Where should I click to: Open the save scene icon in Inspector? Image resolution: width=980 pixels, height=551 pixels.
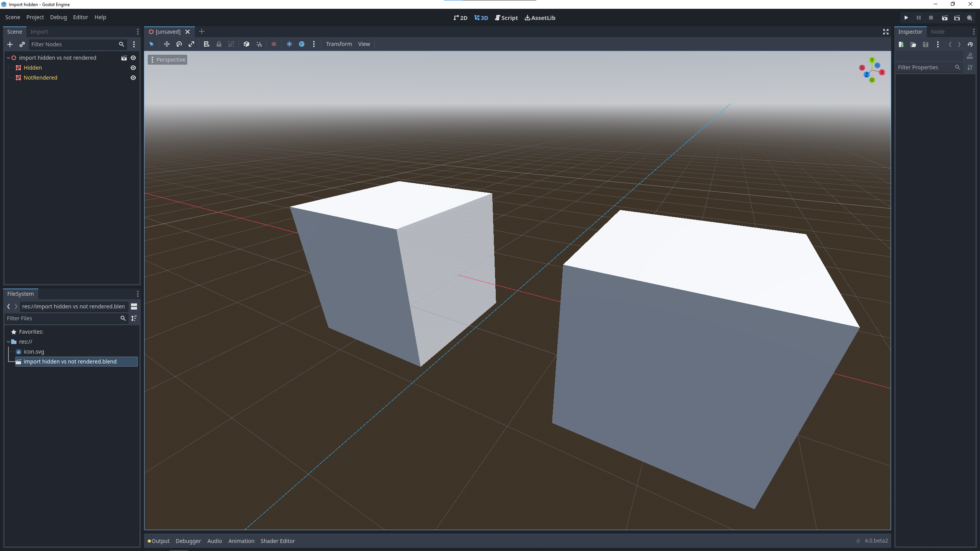(x=925, y=45)
